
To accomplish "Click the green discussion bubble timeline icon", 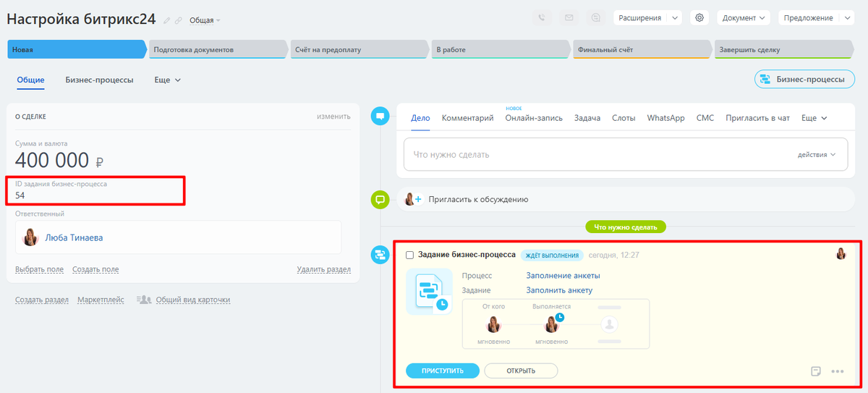I will (380, 200).
